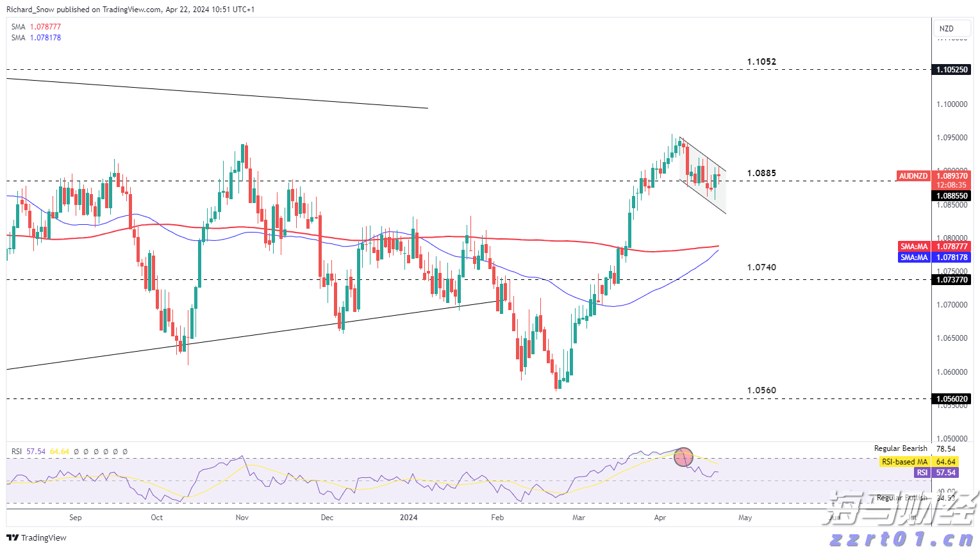Screen dimensions: 980x549
Task: Click the 2024 label on time axis
Action: tap(408, 518)
